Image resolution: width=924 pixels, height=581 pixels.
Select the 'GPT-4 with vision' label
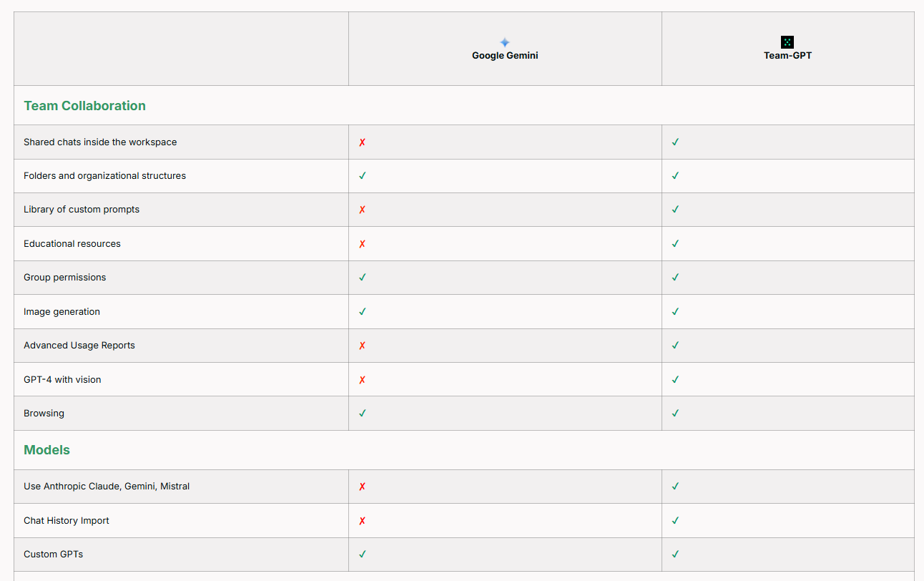click(x=62, y=380)
